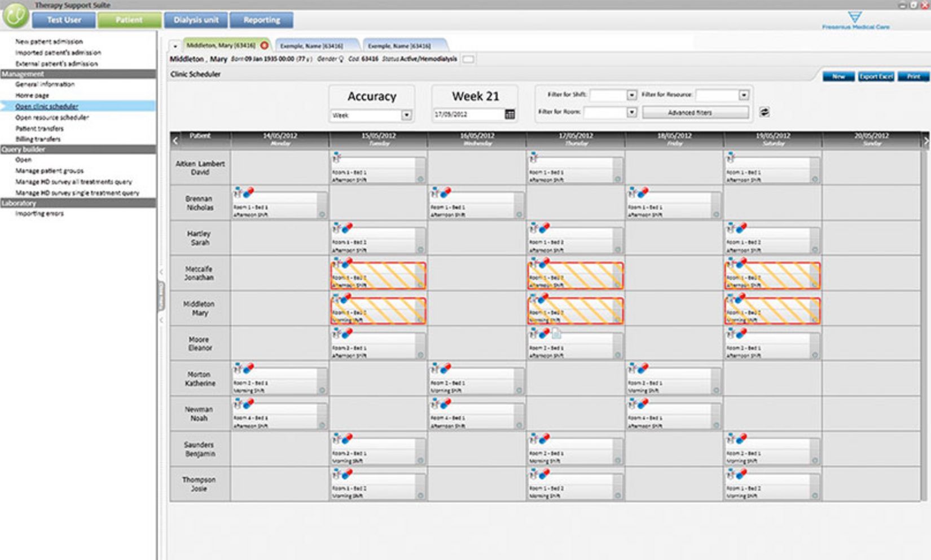The height and width of the screenshot is (560, 931).
Task: Click the Export Excel button
Action: point(876,77)
